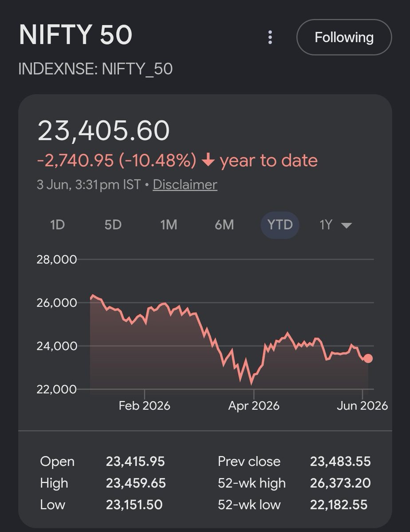410x532 pixels.
Task: Expand more time ranges dropdown arrow
Action: click(x=347, y=226)
